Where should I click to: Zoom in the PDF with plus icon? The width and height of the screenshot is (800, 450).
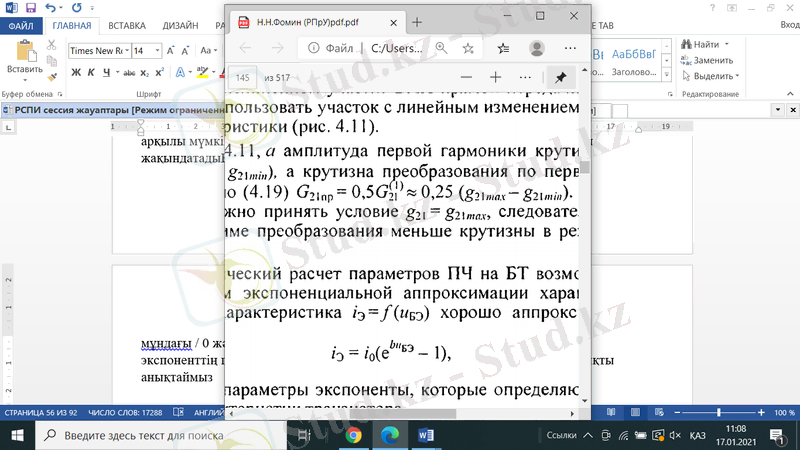[495, 77]
